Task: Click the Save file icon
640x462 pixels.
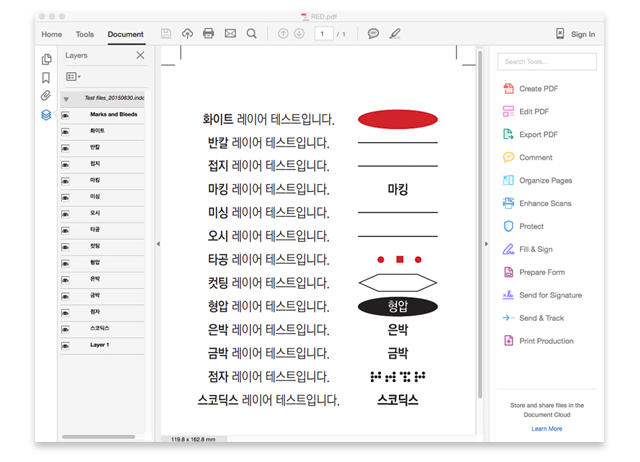Action: point(166,33)
